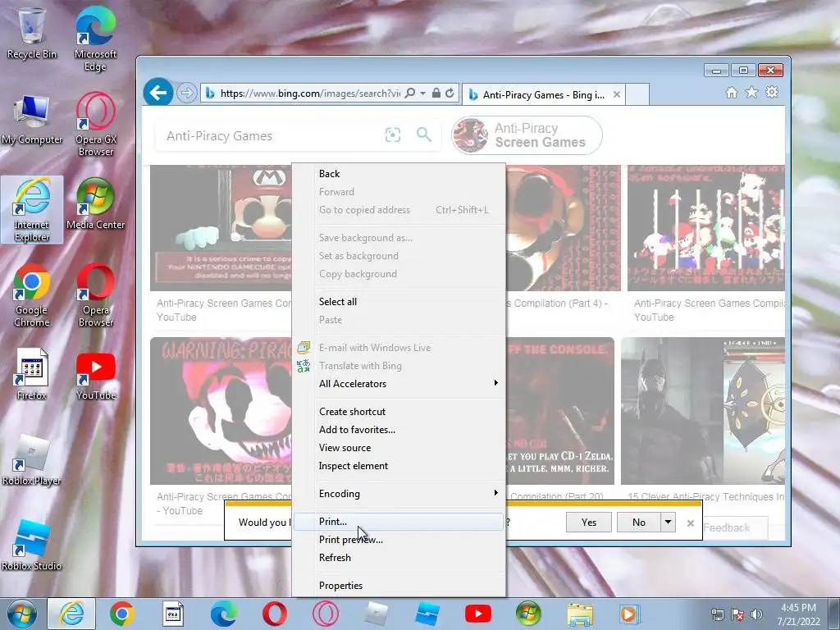Select the Firefox desktop icon

(x=32, y=374)
